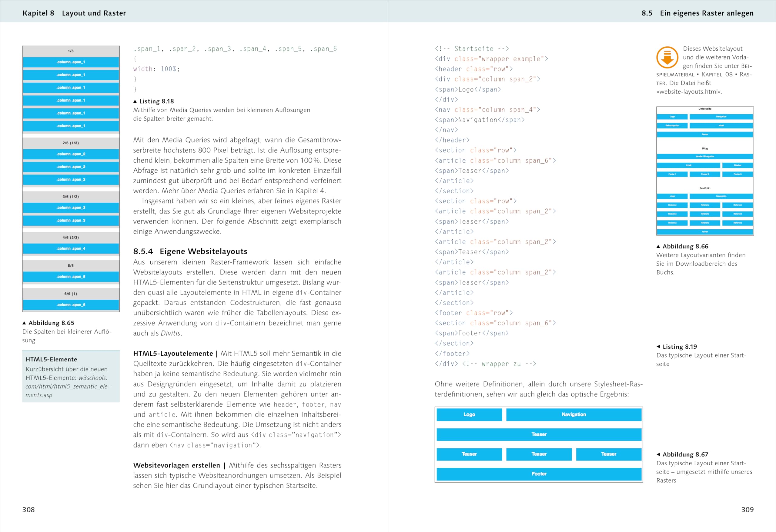This screenshot has width=776, height=532.
Task: Click the '.column .span_6' bar
Action: [x=71, y=305]
